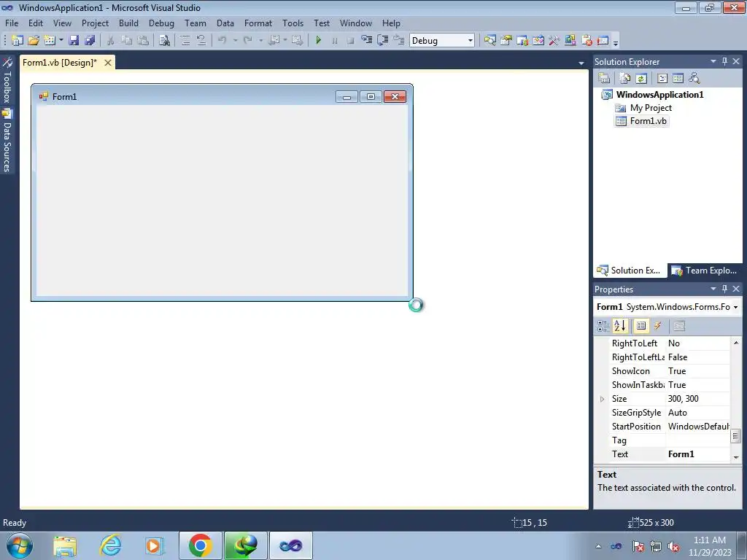
Task: Open the Toolbox side panel
Action: pos(7,80)
